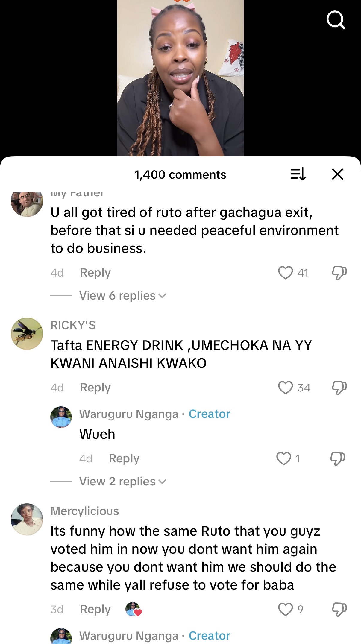The width and height of the screenshot is (361, 644).
Task: Open the comment sort options icon
Action: point(298,174)
